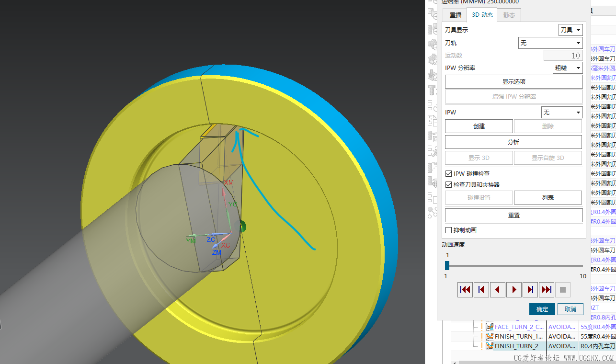Click the 运动数 value field
616x364 pixels.
click(563, 56)
